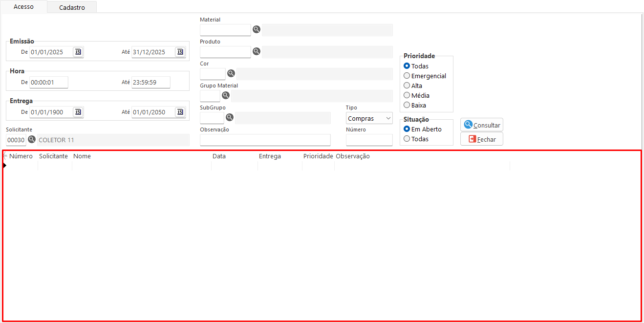Click the Grupo Material lookup icon
Screen dimensions: 644x323
tap(226, 95)
